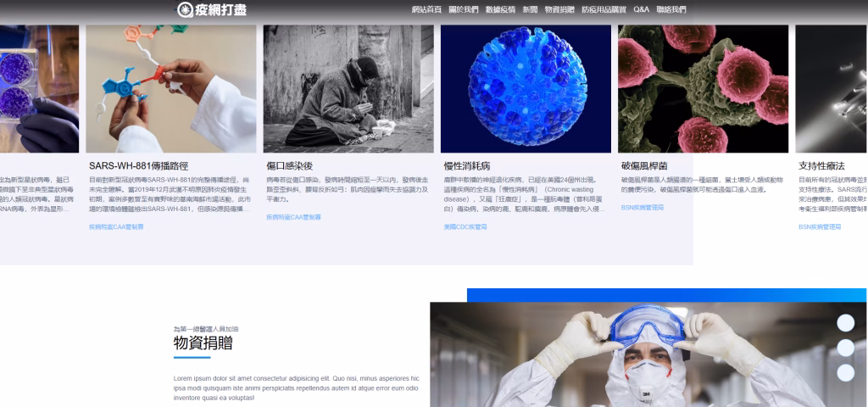Image resolution: width=868 pixels, height=407 pixels.
Task: Click the 疫網打盡 site logo icon
Action: 186,10
